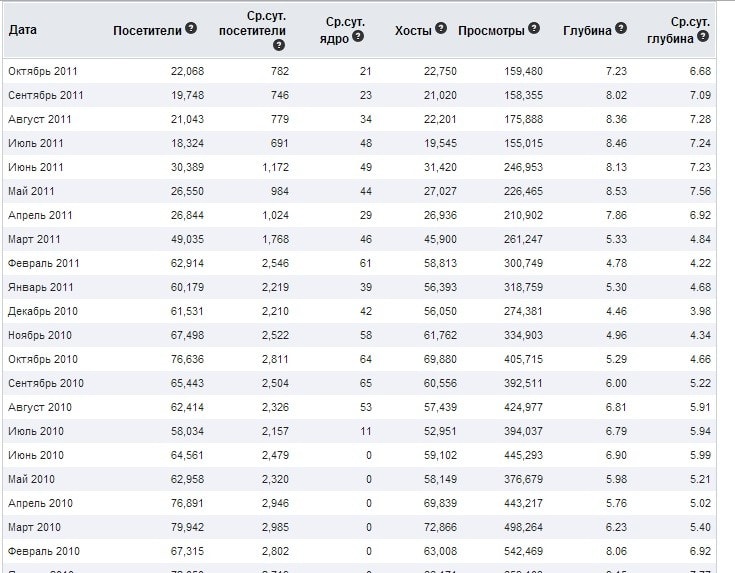Click help icon next to Глубина header
Image resolution: width=735 pixels, height=573 pixels.
point(622,30)
